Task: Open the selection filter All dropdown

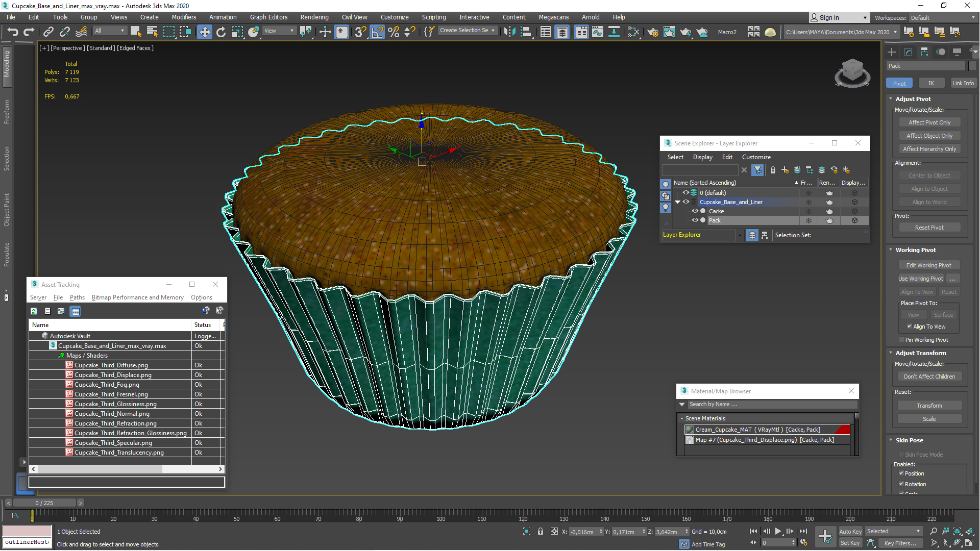Action: tap(109, 31)
